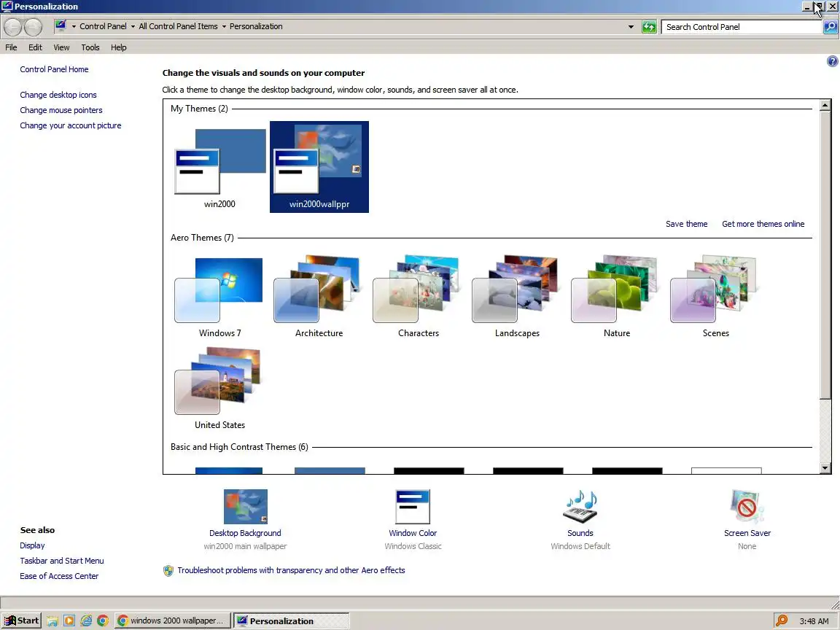Open the Help menu
This screenshot has height=630, width=840.
pos(119,47)
